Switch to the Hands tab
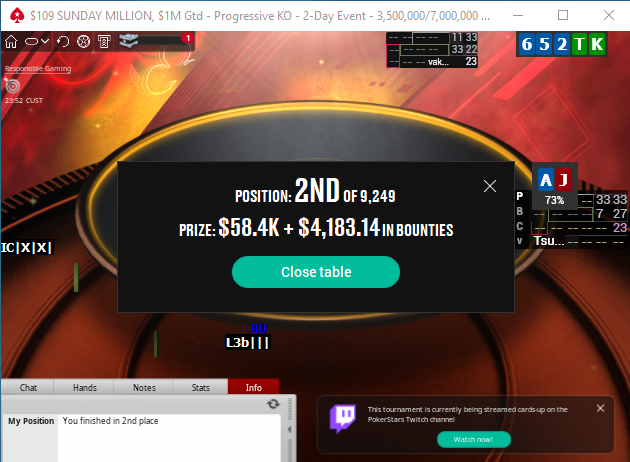This screenshot has height=462, width=630. (x=84, y=387)
